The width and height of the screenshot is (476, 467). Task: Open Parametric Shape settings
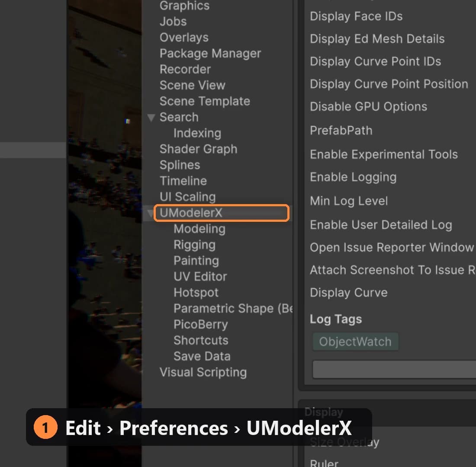pyautogui.click(x=233, y=309)
